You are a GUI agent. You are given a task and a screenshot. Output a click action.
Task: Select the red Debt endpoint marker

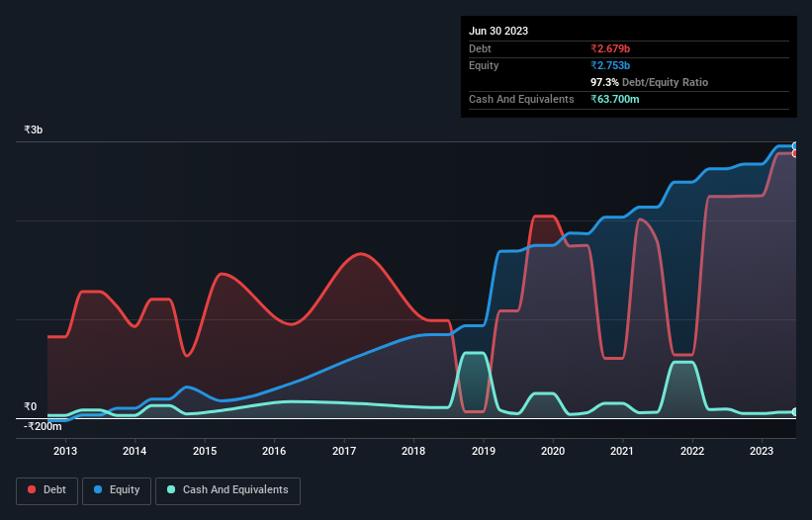[795, 153]
